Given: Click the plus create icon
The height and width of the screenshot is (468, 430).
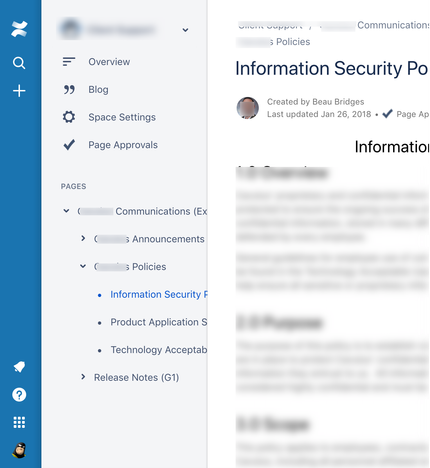Looking at the screenshot, I should (19, 91).
